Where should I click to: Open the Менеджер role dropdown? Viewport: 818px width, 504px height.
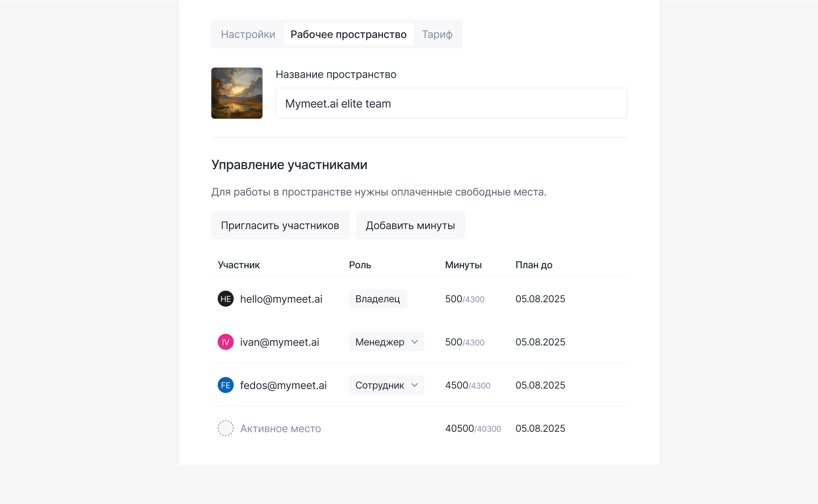[x=386, y=342]
